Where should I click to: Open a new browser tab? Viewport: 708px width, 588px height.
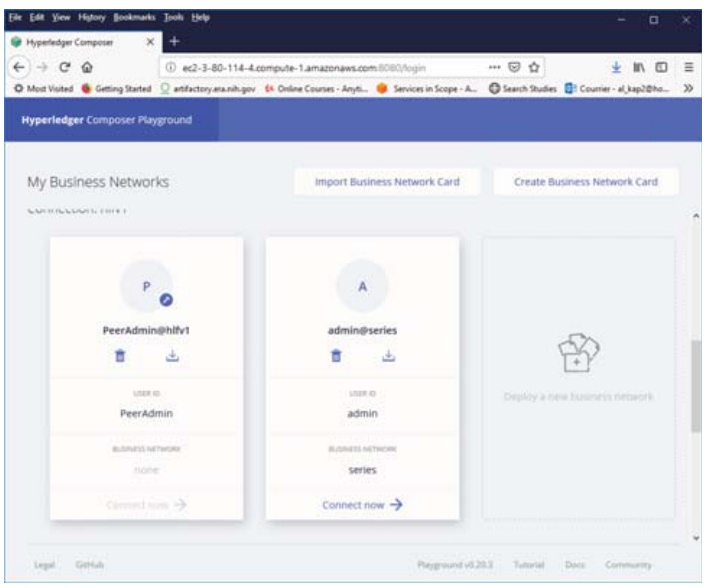(171, 43)
